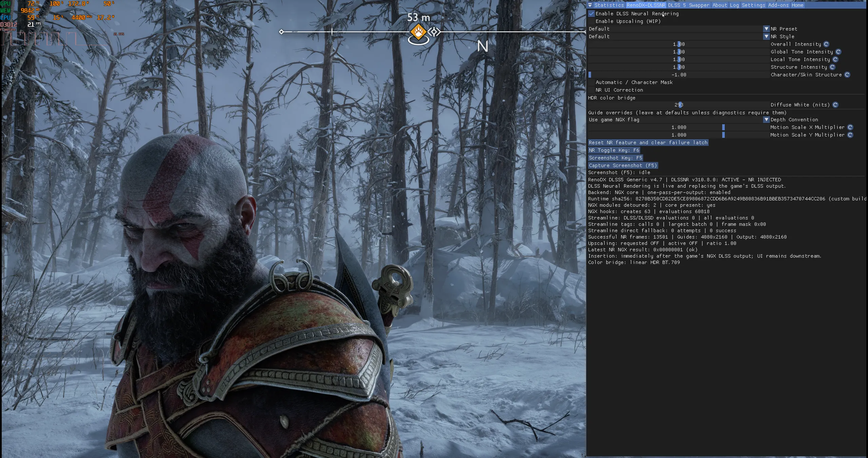Viewport: 868px width, 458px height.
Task: Click the Local Tone Intensity slider
Action: point(678,59)
